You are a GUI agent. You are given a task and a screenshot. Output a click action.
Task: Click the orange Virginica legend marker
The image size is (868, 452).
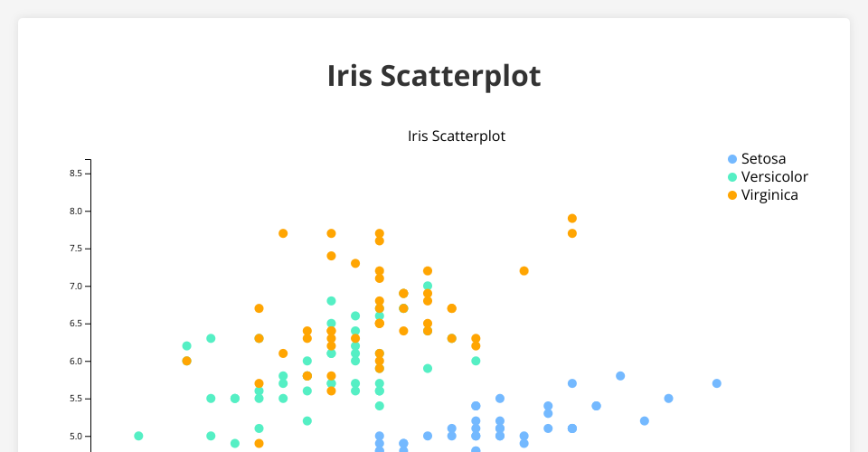click(x=732, y=195)
